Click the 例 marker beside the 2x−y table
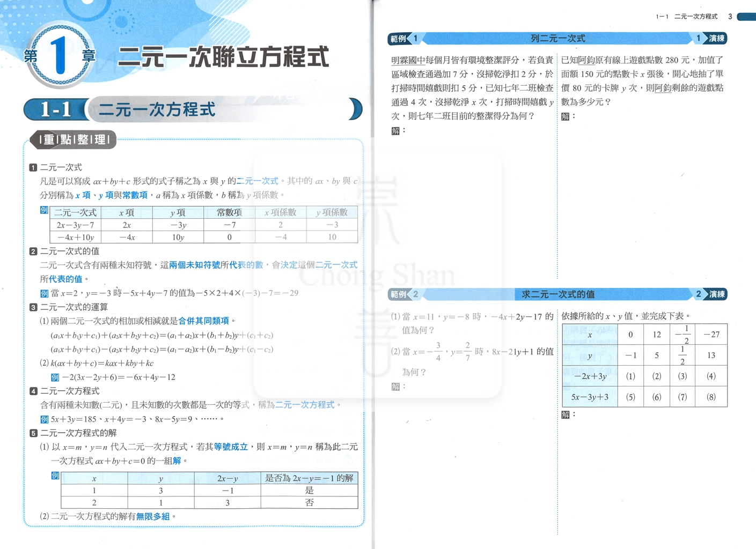The height and width of the screenshot is (549, 756). (55, 476)
